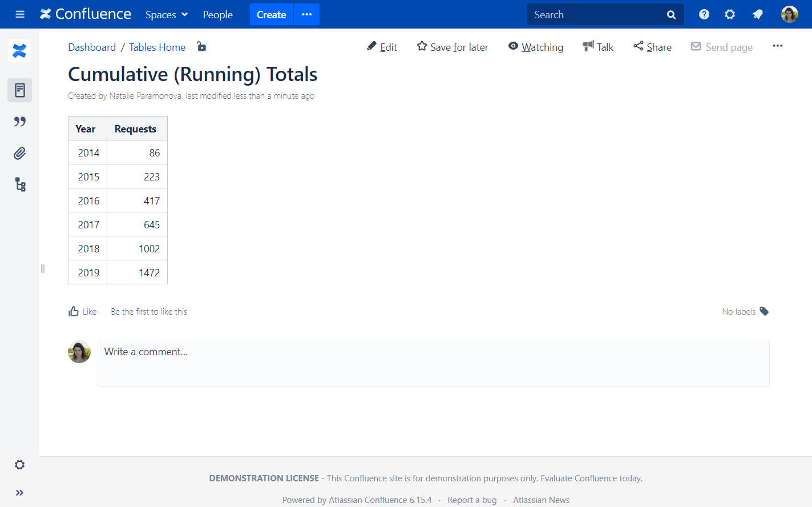Open the People menu item
Screen dimensions: 812x507
pyautogui.click(x=217, y=14)
